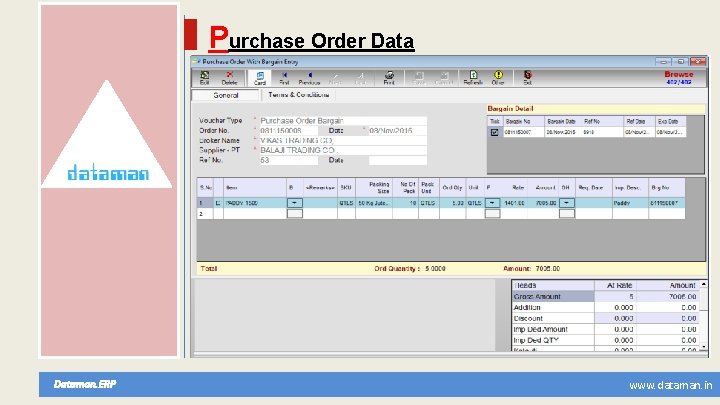The width and height of the screenshot is (720, 405).
Task: Click the Ord Qty cell in row 1
Action: click(x=452, y=202)
